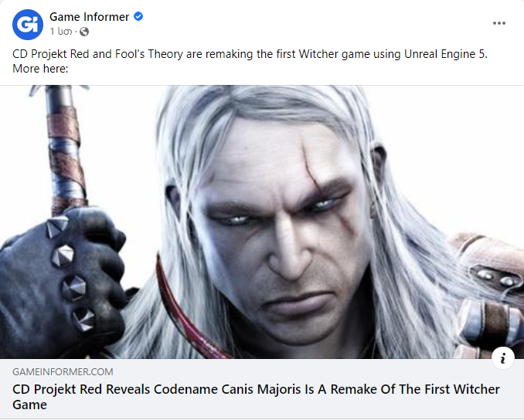Click the circular info icon on image
Image resolution: width=524 pixels, height=420 pixels.
tap(502, 358)
